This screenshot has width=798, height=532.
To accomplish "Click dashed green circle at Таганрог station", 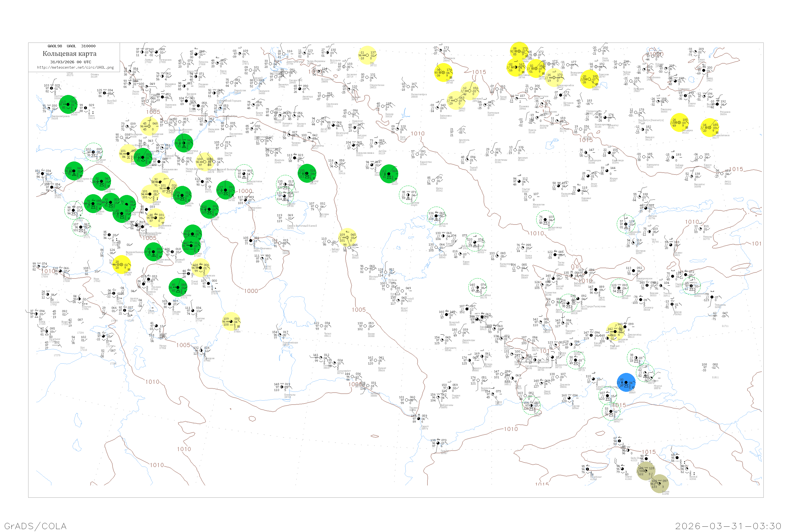I will tap(93, 152).
